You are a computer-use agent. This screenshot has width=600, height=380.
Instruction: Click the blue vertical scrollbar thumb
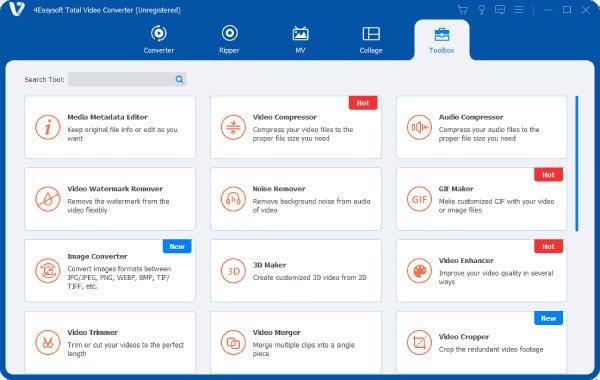[577, 163]
